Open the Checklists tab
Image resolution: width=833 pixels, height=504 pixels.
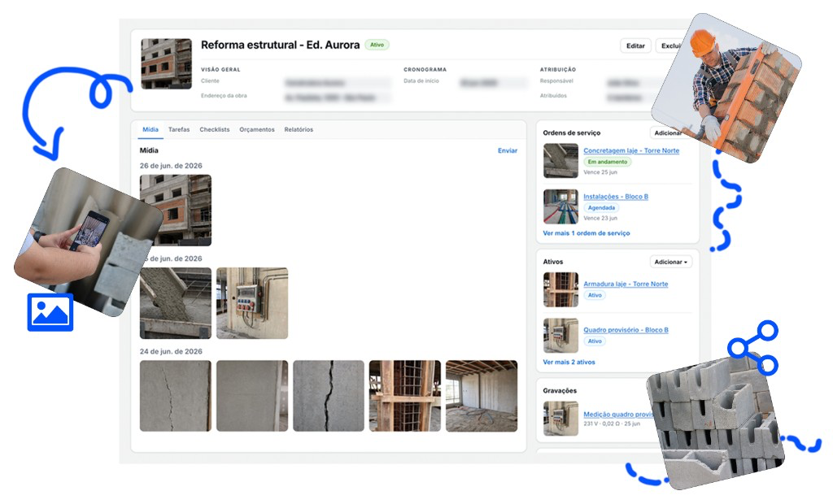click(215, 129)
